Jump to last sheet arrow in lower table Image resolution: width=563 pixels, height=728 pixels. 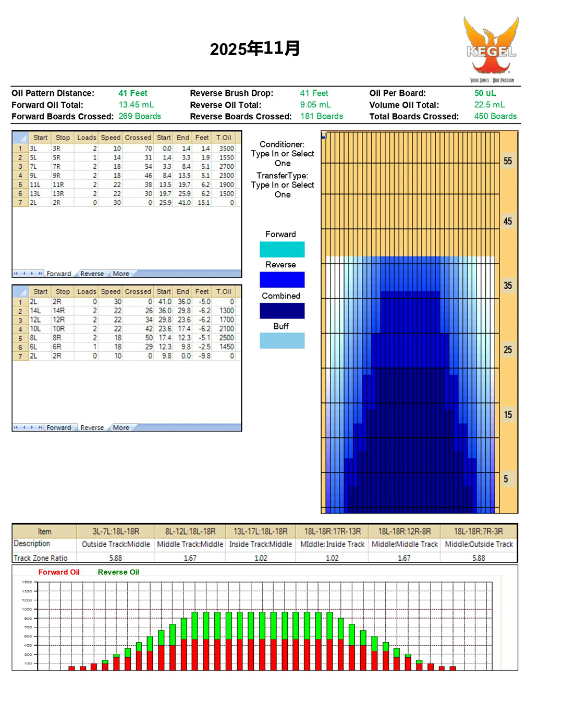[40, 427]
